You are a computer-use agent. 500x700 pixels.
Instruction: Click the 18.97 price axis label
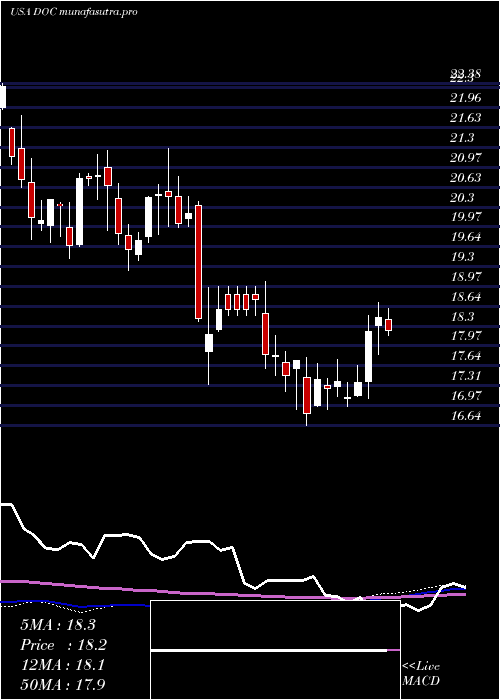tap(466, 276)
